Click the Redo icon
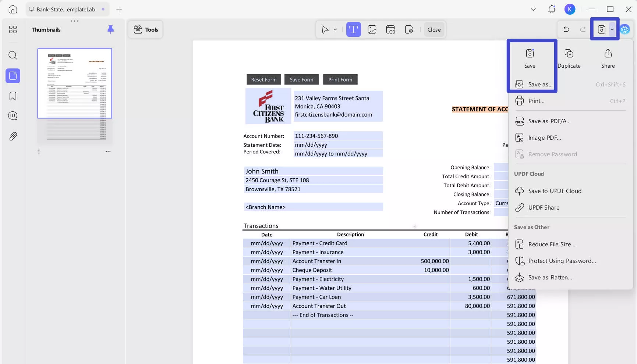 583,29
